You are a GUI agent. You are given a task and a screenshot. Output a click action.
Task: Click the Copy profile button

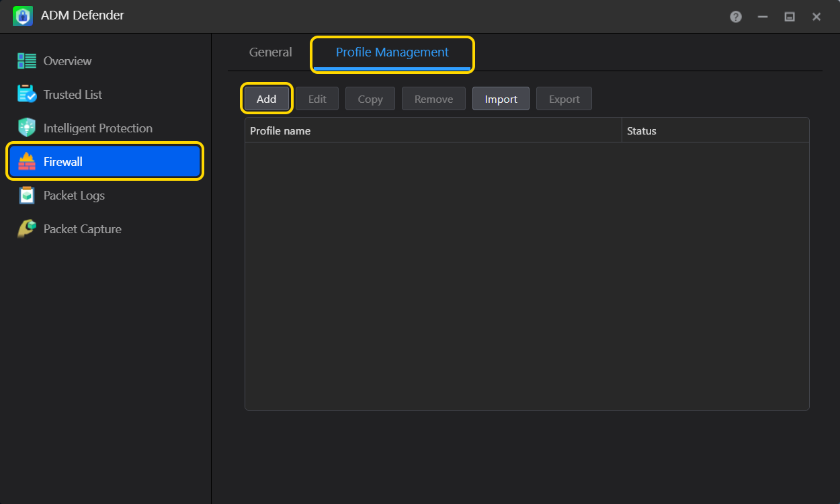[370, 99]
